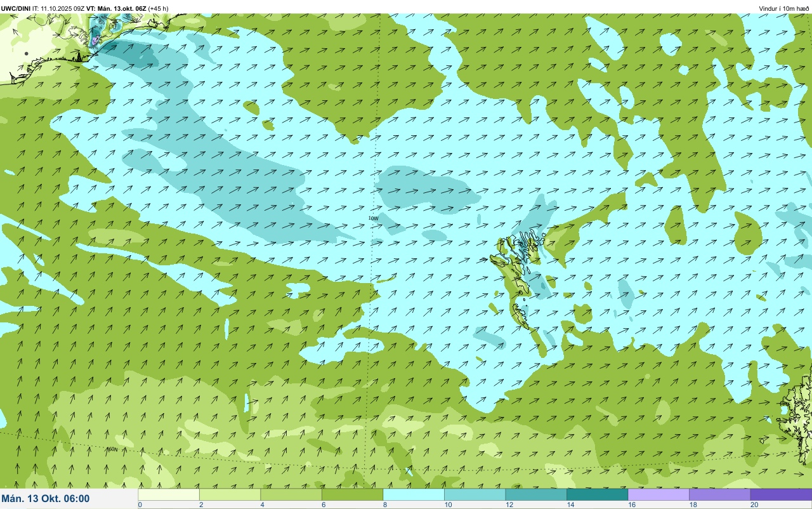Click the legend scale number '0'

pos(140,505)
